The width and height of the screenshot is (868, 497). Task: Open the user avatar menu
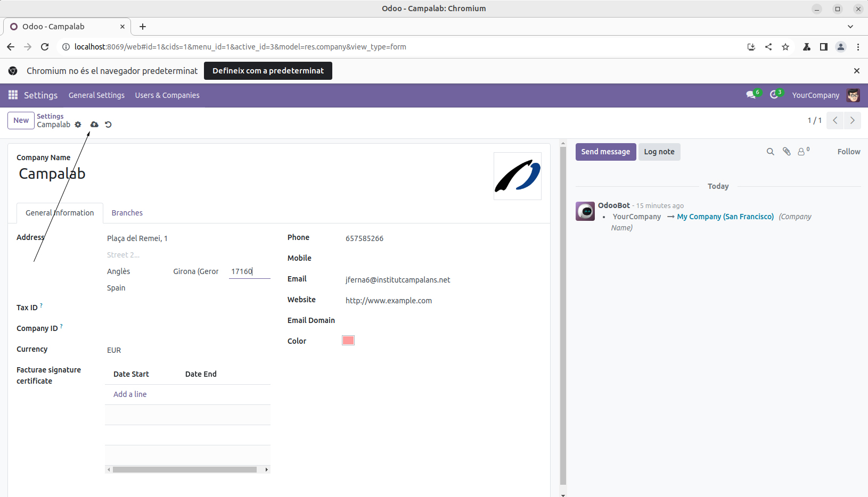[853, 95]
